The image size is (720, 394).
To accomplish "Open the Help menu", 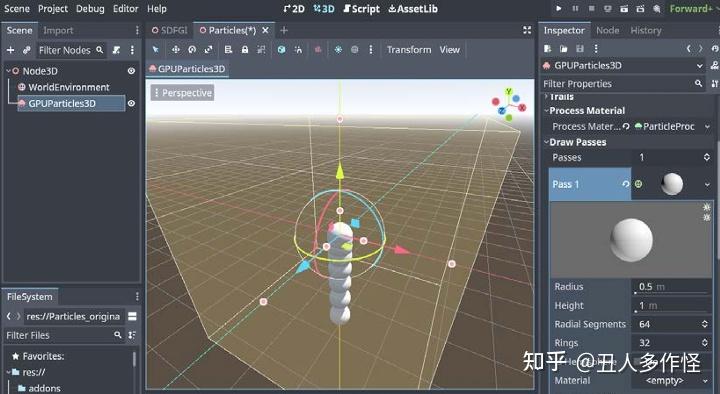I will point(157,9).
